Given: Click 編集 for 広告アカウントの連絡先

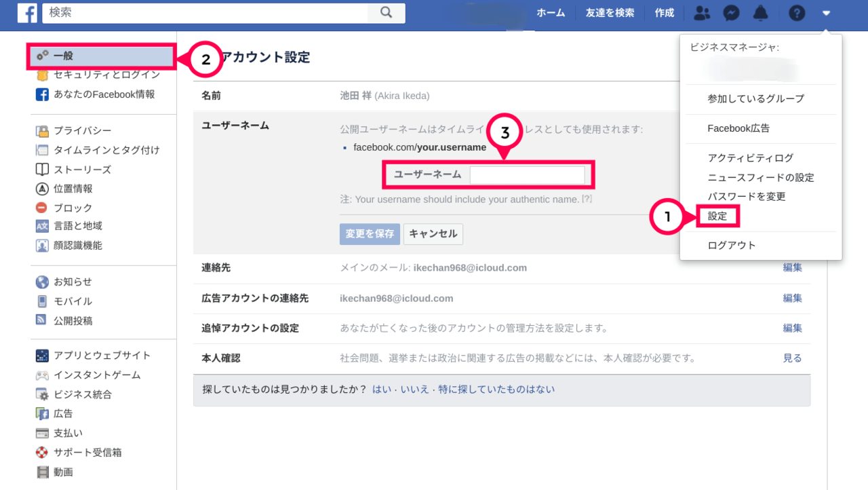Looking at the screenshot, I should click(x=793, y=298).
